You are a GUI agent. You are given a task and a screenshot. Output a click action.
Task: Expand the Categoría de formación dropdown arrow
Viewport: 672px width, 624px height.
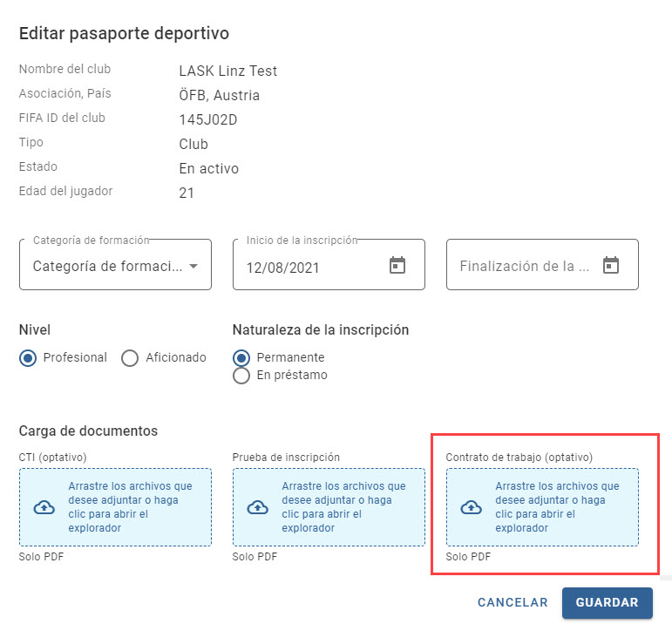[x=193, y=266]
